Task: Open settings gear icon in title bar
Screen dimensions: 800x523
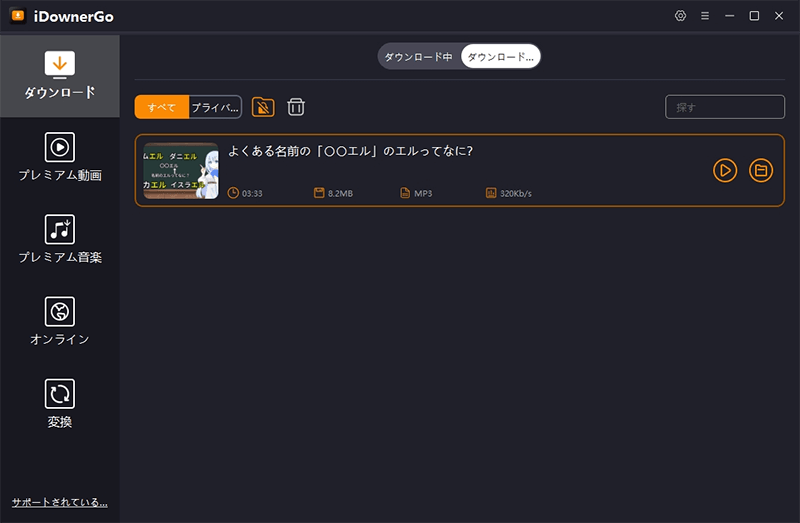Action: click(680, 16)
